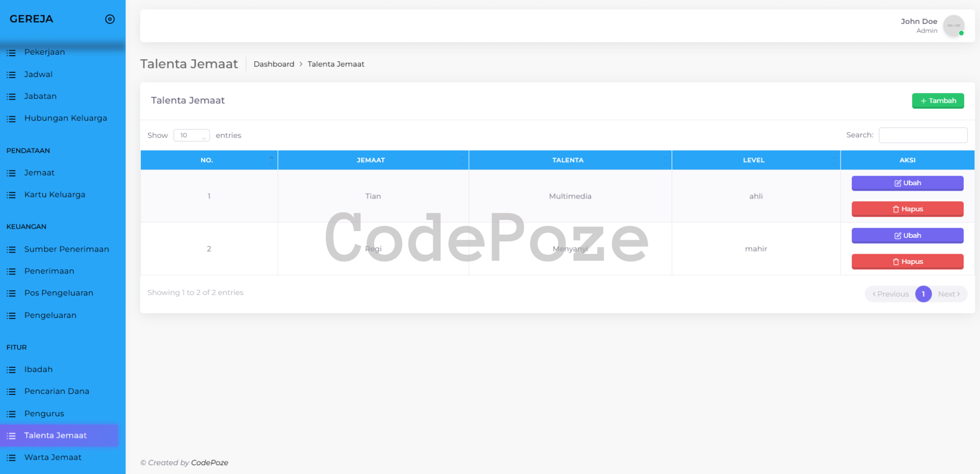Click the Dashboard breadcrumb link

click(274, 64)
